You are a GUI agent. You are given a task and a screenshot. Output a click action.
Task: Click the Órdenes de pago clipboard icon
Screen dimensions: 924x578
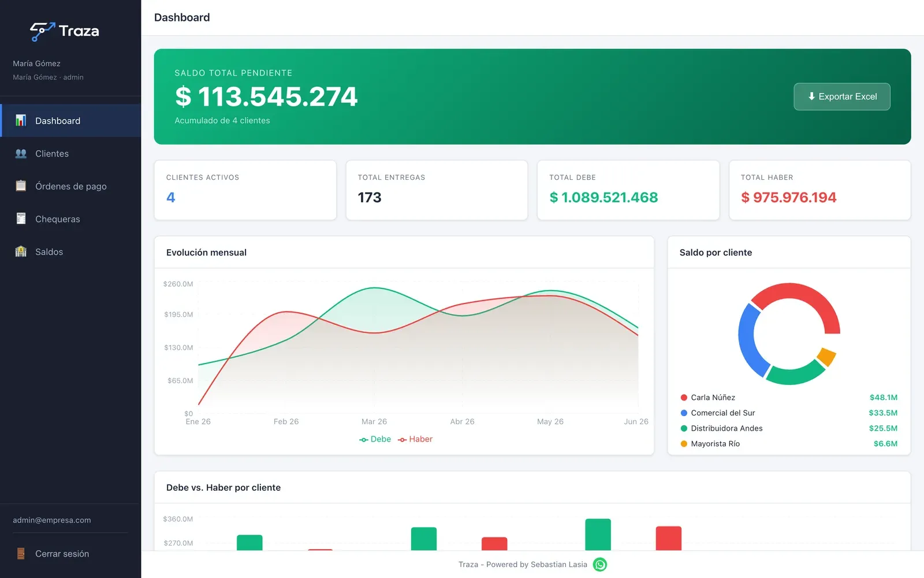point(21,186)
